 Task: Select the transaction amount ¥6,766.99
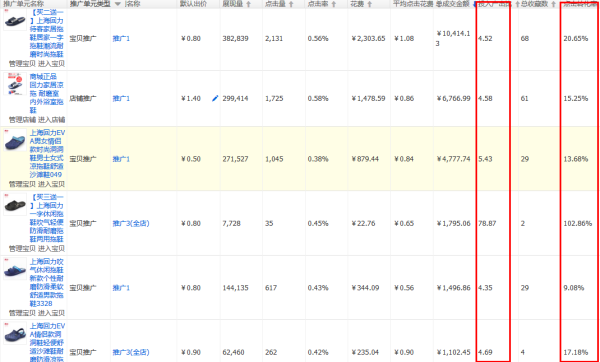point(453,99)
